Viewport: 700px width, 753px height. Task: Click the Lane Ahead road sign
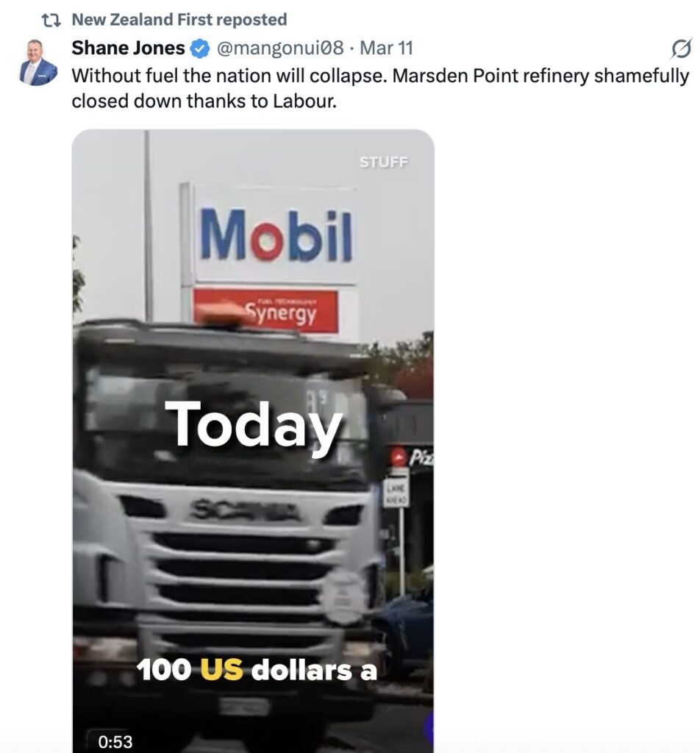[396, 493]
